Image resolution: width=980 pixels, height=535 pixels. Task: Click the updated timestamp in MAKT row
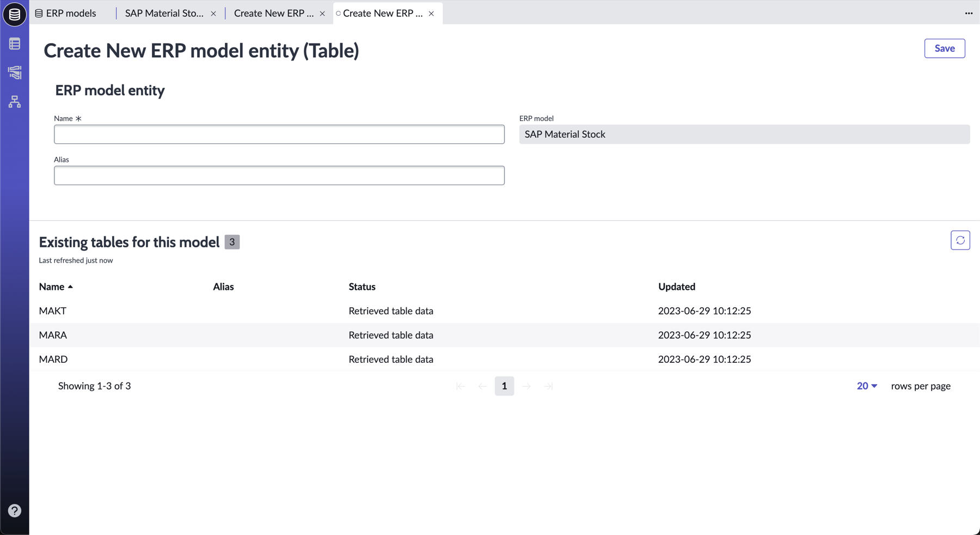[x=705, y=311]
